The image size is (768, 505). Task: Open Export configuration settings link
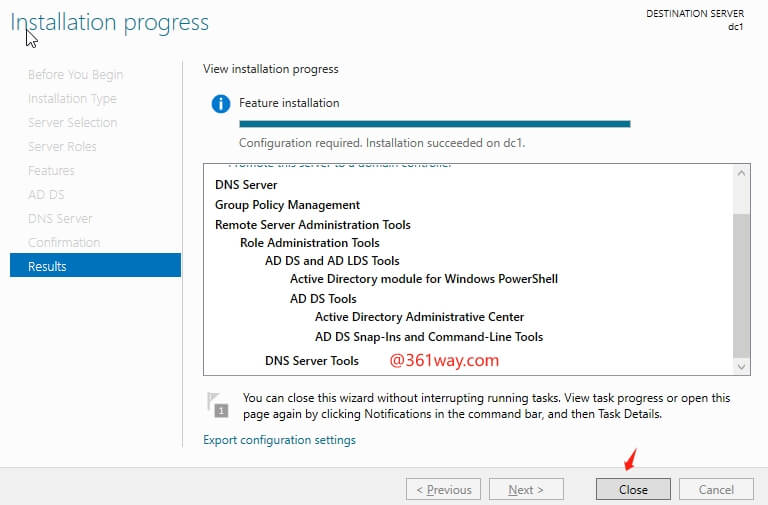pyautogui.click(x=279, y=440)
